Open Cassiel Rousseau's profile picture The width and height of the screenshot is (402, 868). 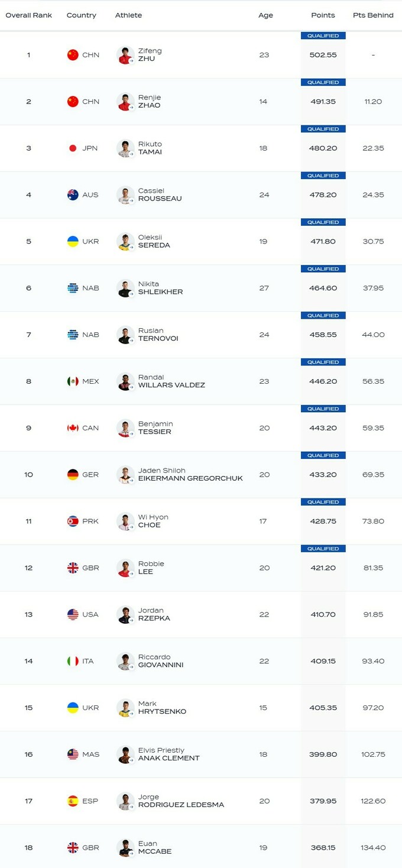point(125,195)
